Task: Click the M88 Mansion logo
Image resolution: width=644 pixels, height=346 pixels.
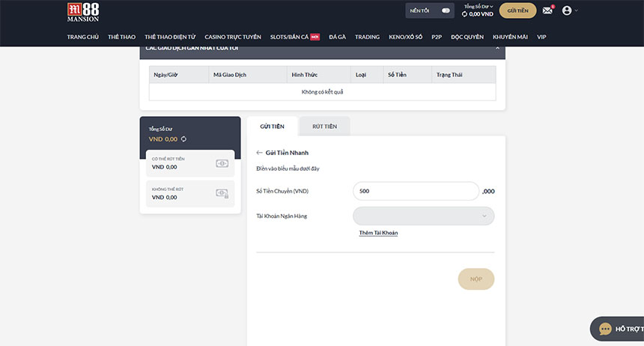Action: pos(83,12)
